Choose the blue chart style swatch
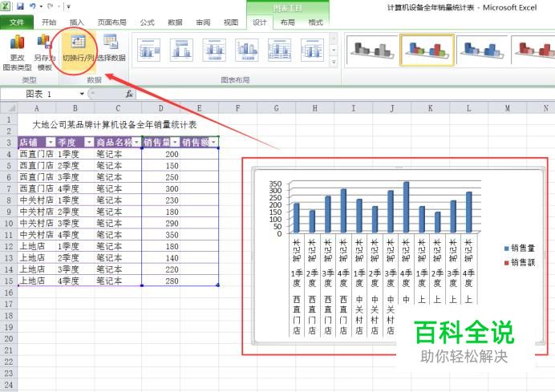555x392 pixels. click(482, 50)
